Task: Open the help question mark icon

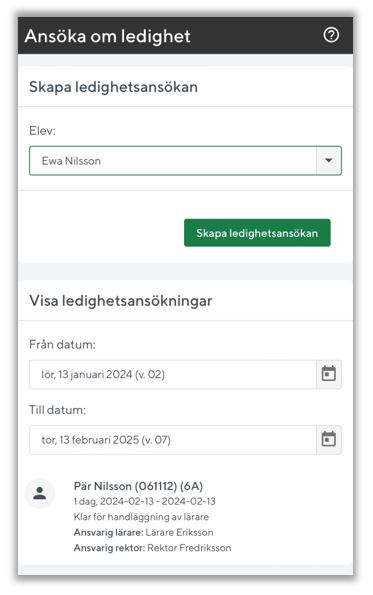Action: 331,35
